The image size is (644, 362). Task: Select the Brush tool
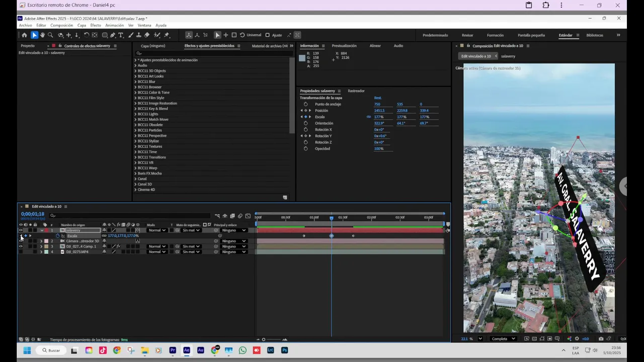coord(131,35)
